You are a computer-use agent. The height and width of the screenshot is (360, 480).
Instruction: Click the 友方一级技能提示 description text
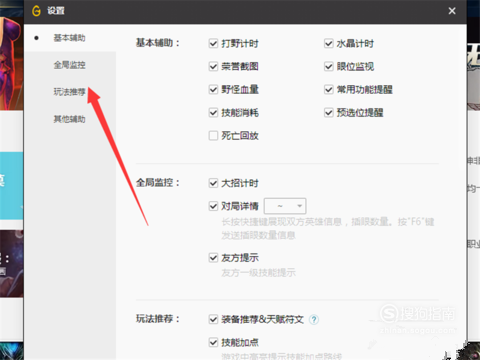click(258, 273)
